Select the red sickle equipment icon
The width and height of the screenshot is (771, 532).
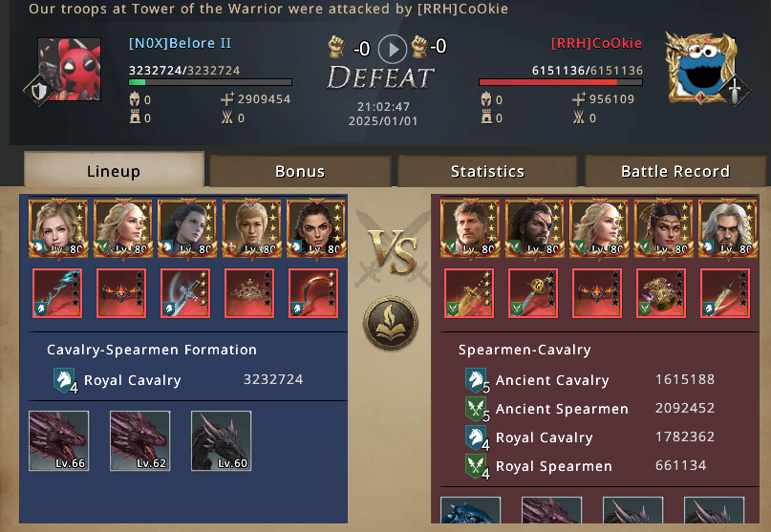pyautogui.click(x=313, y=293)
